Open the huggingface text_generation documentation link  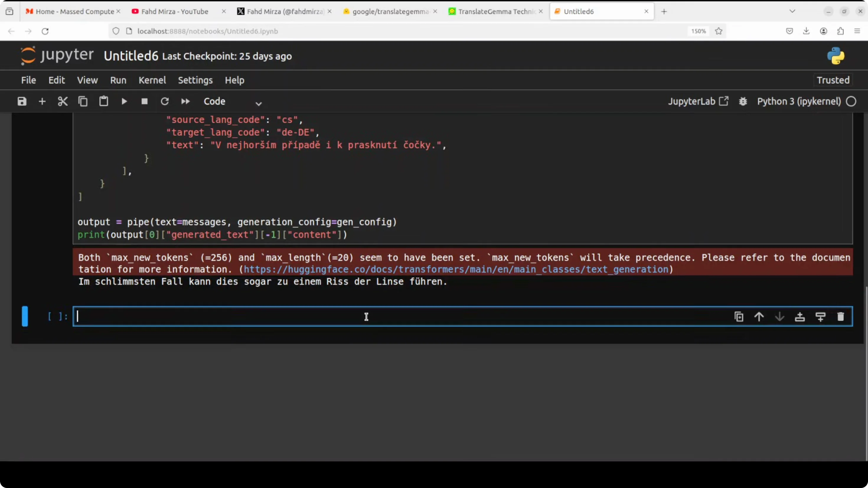click(x=456, y=269)
